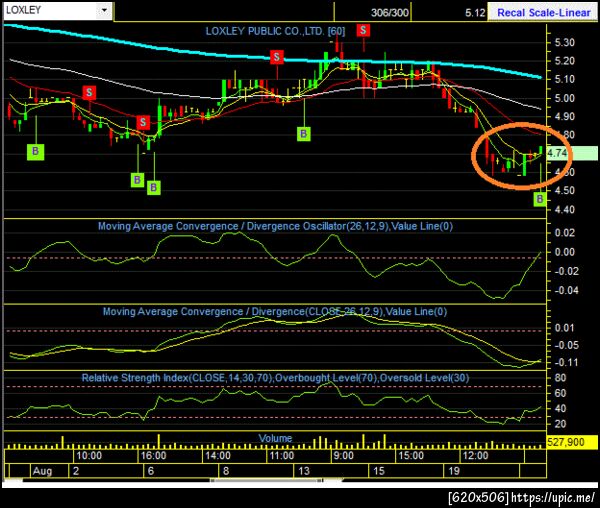Click the Volume panel label
The height and width of the screenshot is (508, 600).
(x=275, y=438)
